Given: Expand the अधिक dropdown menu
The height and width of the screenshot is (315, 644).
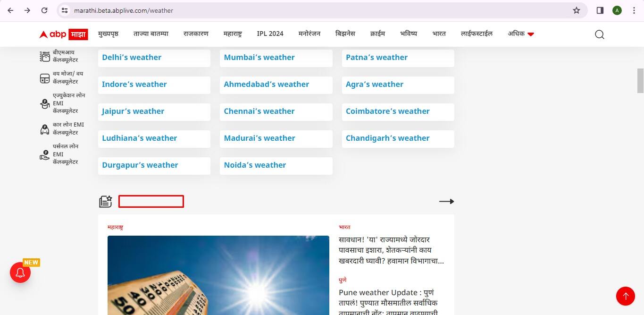Looking at the screenshot, I should 521,34.
